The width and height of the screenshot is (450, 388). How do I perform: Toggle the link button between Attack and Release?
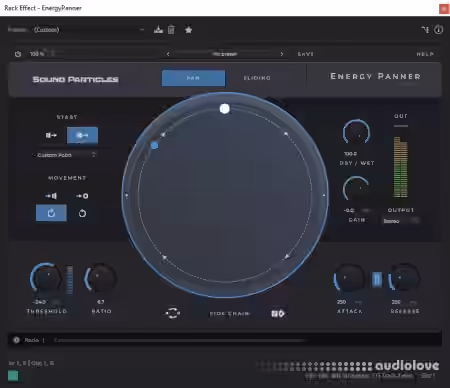[x=377, y=279]
